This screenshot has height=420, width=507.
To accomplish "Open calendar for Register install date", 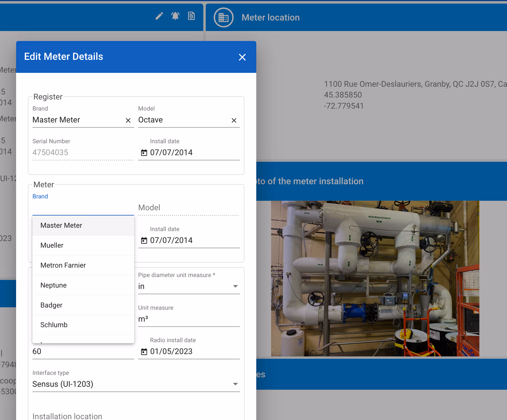I will (144, 153).
